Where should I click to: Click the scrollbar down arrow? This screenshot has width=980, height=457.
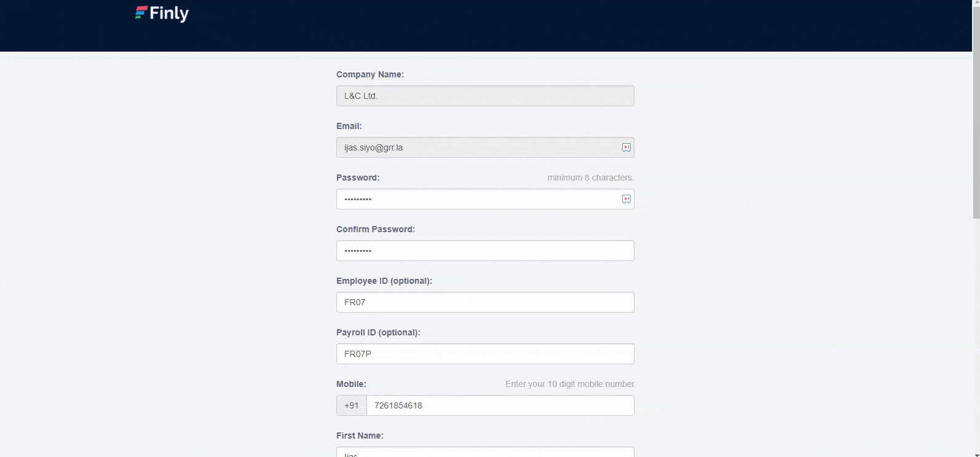click(x=976, y=454)
